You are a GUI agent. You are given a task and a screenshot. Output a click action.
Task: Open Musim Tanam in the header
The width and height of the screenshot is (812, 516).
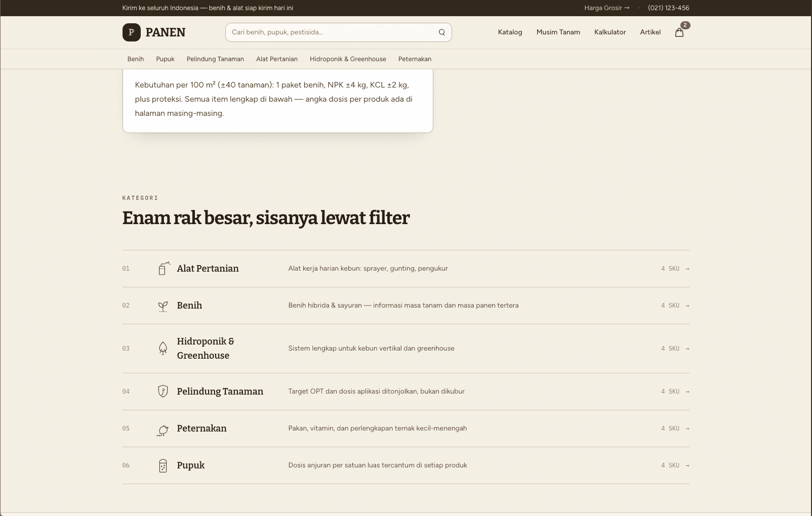(x=558, y=32)
